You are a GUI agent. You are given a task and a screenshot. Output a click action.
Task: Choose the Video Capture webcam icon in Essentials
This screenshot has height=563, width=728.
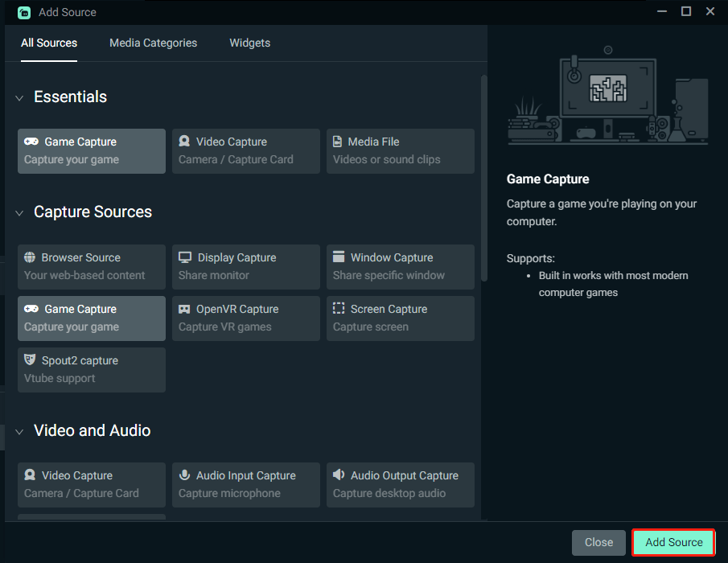click(184, 142)
